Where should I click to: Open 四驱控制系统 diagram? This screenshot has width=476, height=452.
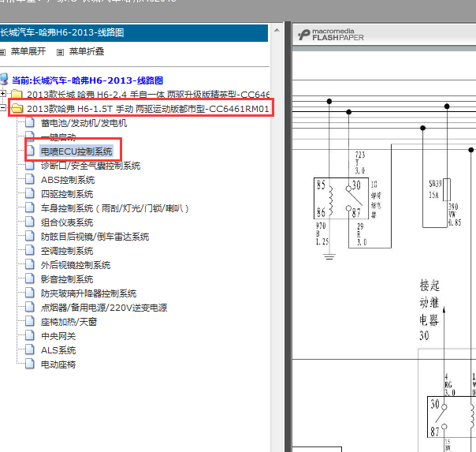point(67,194)
